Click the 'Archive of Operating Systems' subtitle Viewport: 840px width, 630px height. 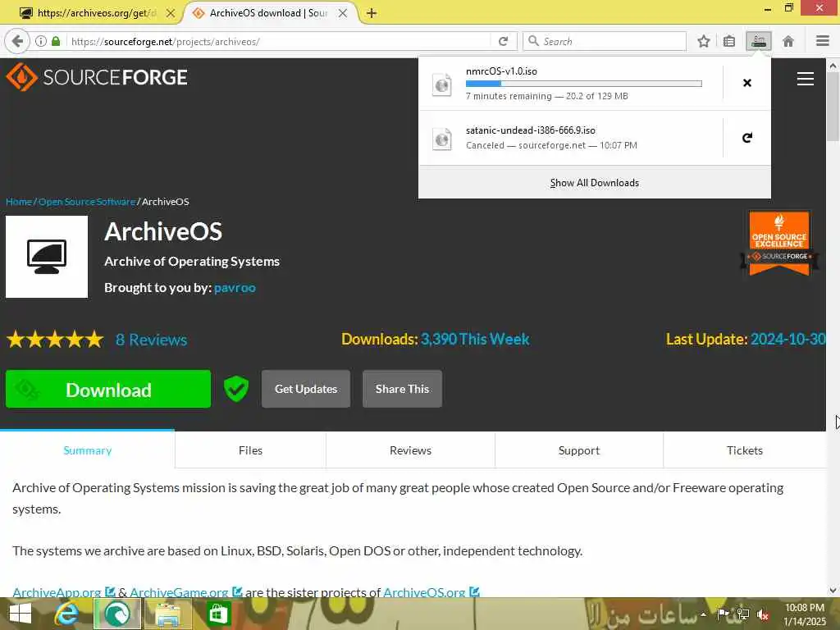pyautogui.click(x=192, y=262)
